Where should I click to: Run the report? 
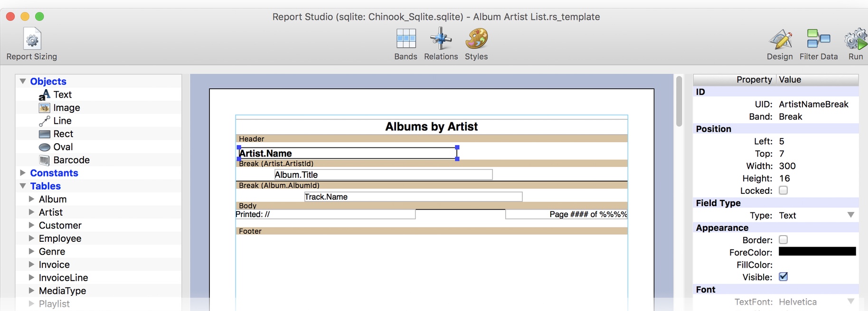(855, 40)
